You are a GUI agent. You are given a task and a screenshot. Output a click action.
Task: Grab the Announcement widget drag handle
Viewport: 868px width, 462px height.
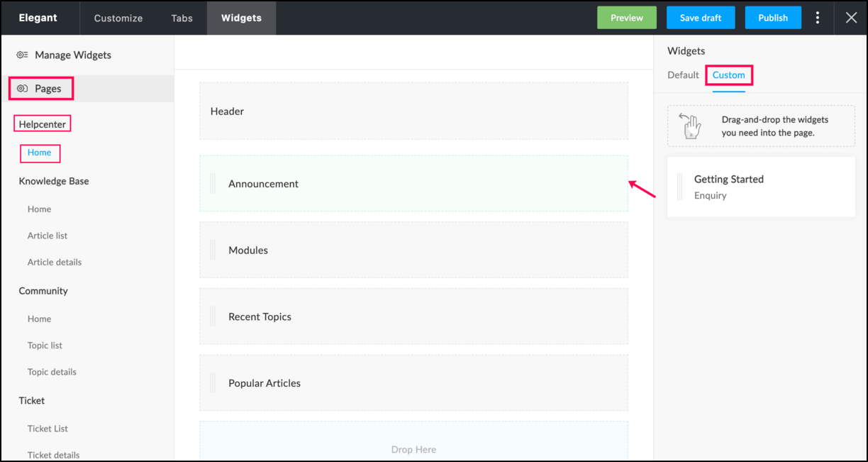[x=213, y=183]
